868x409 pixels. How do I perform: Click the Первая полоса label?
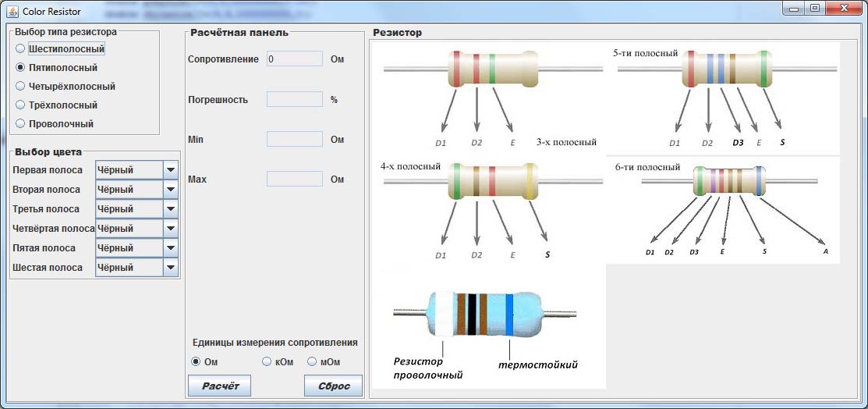click(x=48, y=170)
